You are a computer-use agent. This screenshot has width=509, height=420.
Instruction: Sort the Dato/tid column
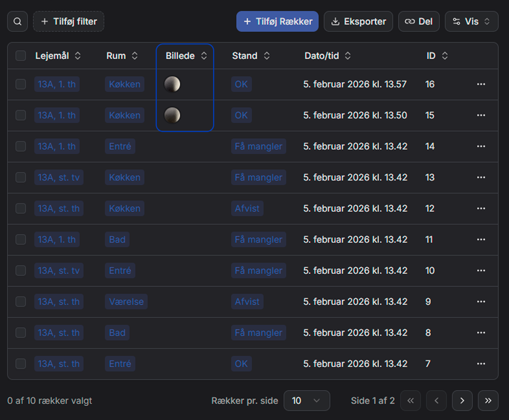[347, 56]
